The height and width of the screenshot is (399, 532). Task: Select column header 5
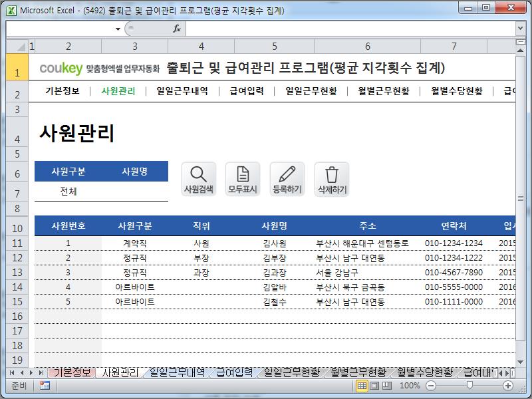click(x=275, y=47)
